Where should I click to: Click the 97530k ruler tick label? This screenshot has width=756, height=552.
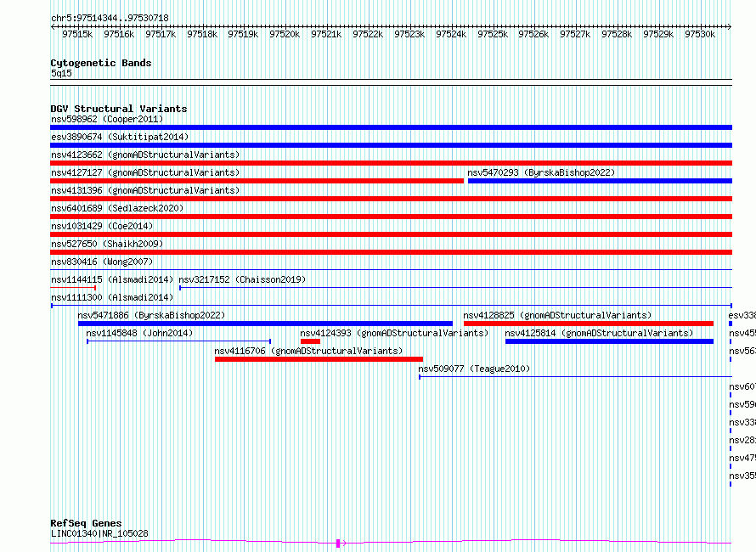click(x=700, y=34)
